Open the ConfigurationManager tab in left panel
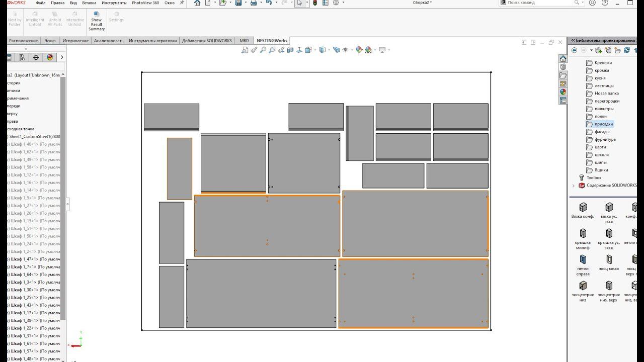The height and width of the screenshot is (362, 644). click(x=22, y=57)
